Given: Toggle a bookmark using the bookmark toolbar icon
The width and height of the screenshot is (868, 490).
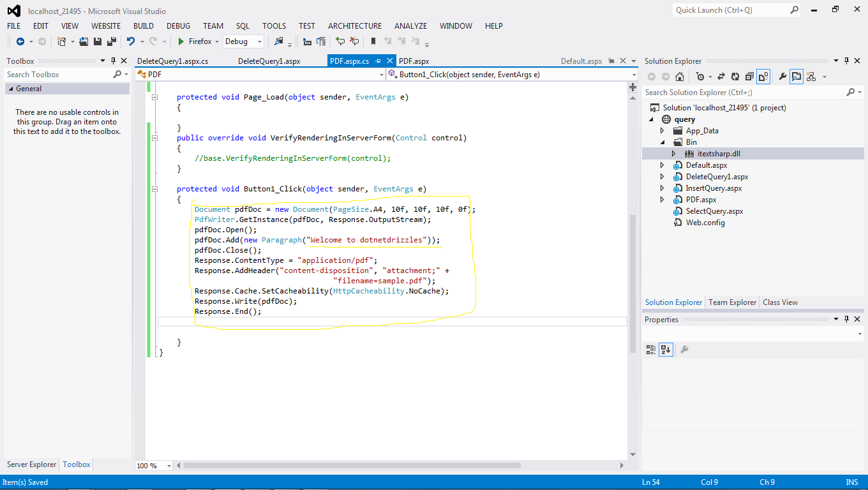Looking at the screenshot, I should click(x=373, y=41).
